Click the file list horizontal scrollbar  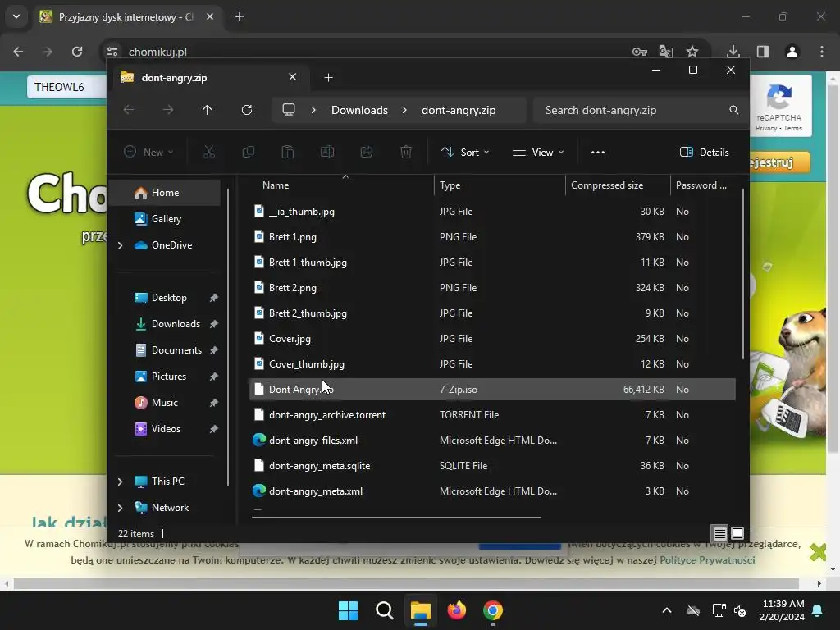[396, 518]
